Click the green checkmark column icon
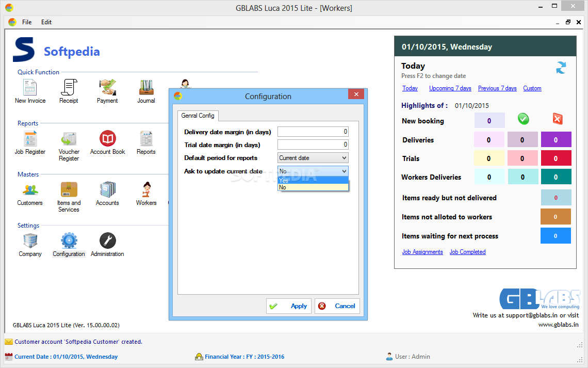The width and height of the screenshot is (588, 368). pos(523,119)
